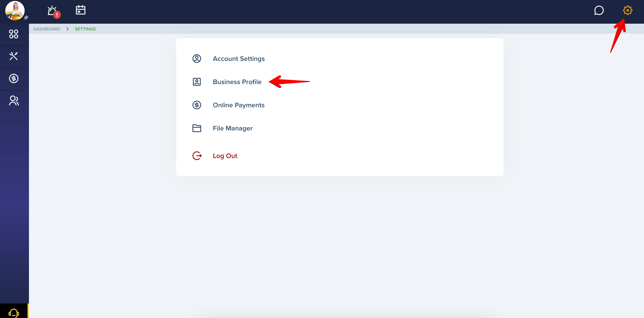Open the calendar icon in top bar
This screenshot has width=644, height=318.
click(x=81, y=10)
